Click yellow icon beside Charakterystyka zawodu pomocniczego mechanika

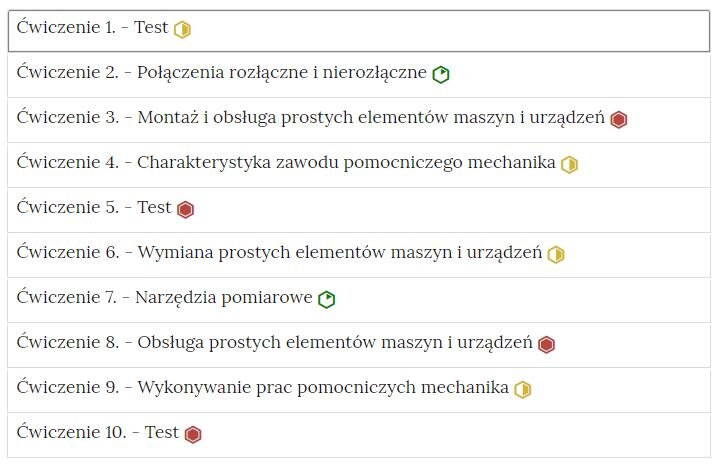[x=569, y=164]
